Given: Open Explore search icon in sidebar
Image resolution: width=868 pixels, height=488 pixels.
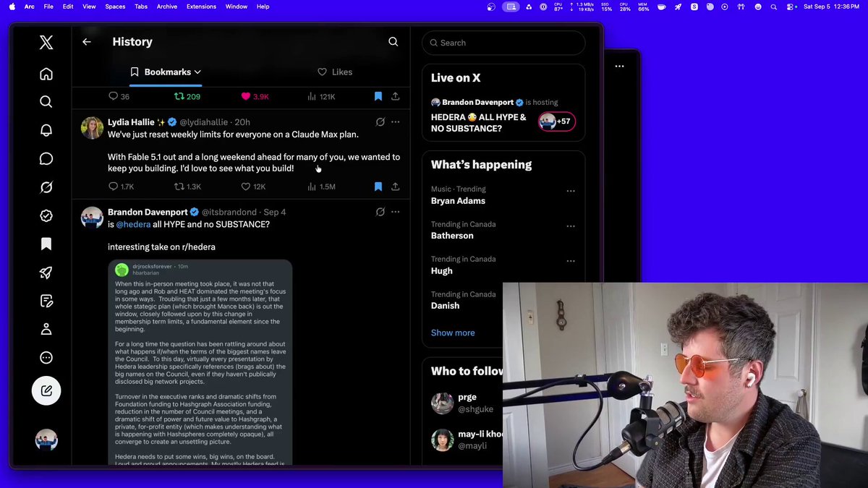Looking at the screenshot, I should coord(46,102).
